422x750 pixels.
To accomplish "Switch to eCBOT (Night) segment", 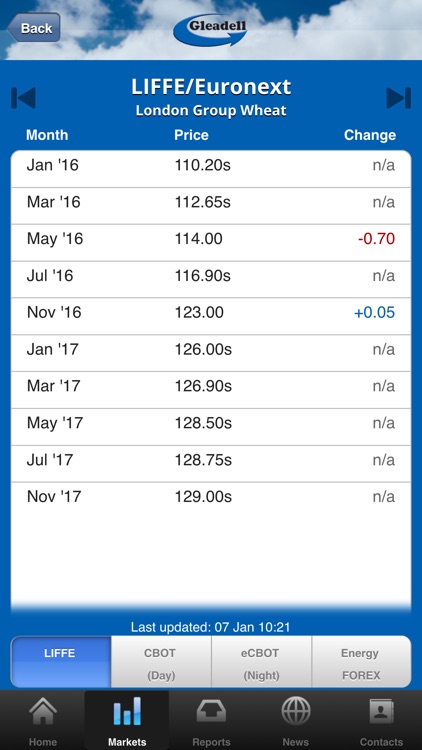I will click(261, 662).
